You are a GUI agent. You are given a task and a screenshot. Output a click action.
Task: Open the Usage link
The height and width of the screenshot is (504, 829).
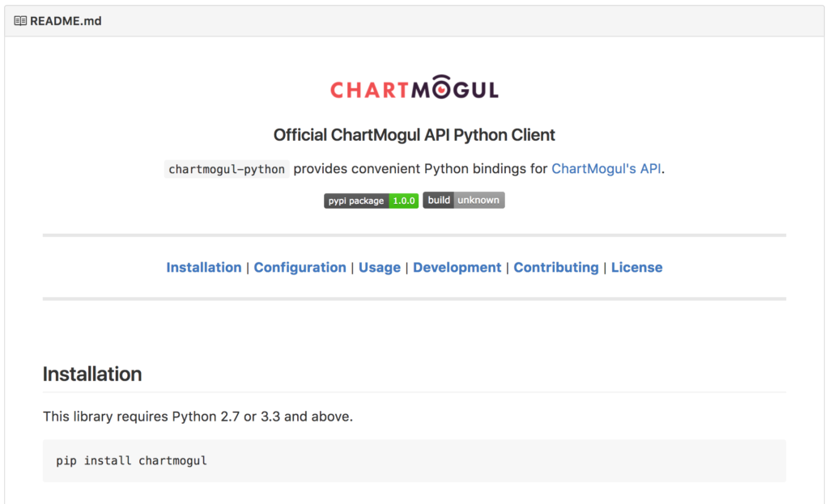pos(380,267)
